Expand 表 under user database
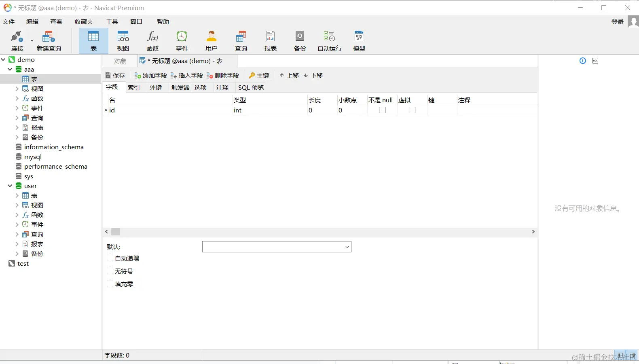Image resolution: width=639 pixels, height=364 pixels. (x=17, y=195)
